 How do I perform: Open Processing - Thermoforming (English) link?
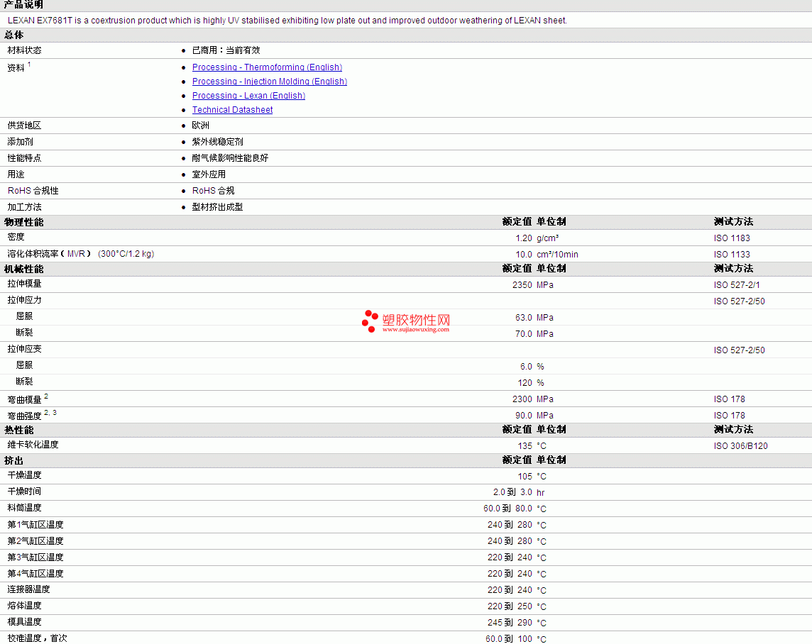(x=267, y=67)
